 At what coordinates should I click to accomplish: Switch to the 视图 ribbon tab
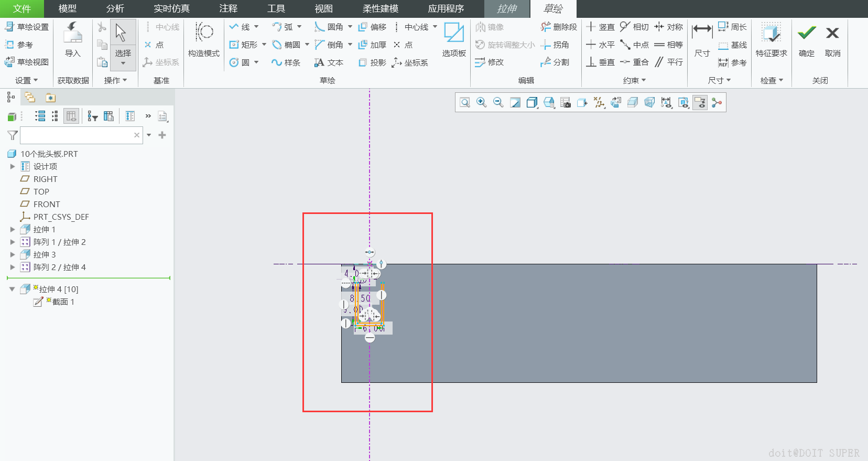tap(323, 9)
